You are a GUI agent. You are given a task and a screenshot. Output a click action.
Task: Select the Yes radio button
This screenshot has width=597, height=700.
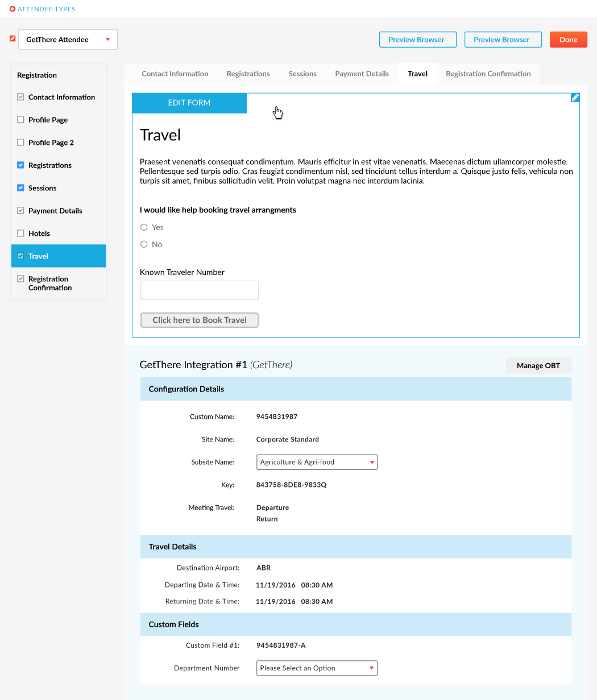(144, 227)
